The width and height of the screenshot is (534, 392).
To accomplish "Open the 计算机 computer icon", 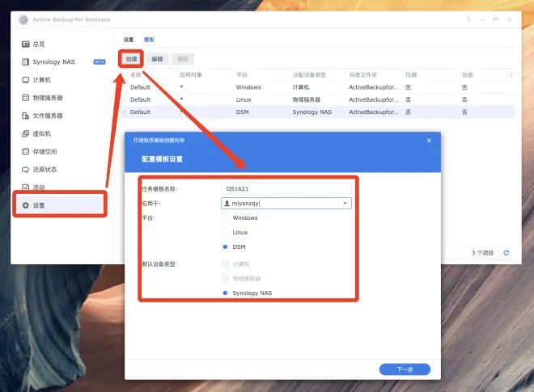I will coord(26,80).
